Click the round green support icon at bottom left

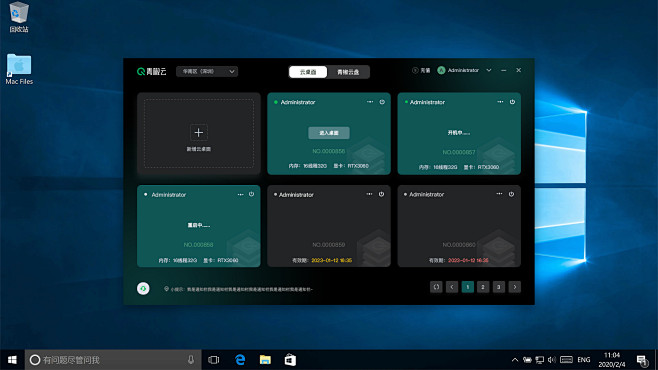(x=143, y=288)
